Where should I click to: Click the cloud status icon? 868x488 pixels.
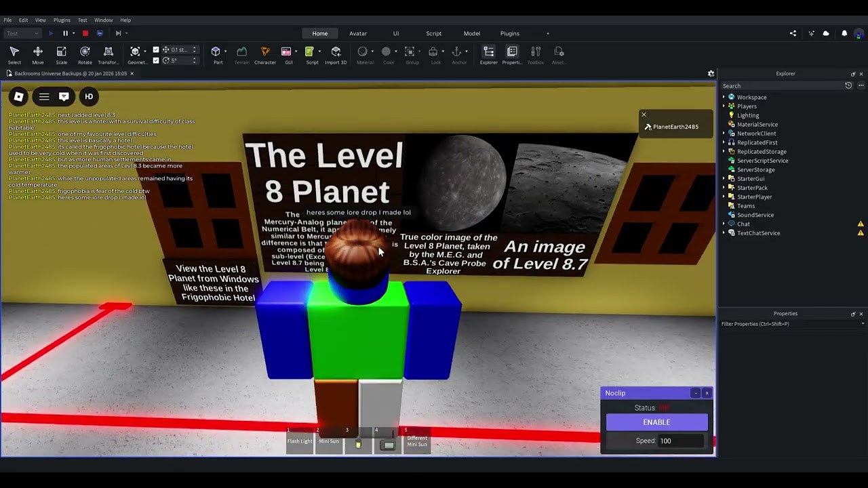[x=826, y=33]
